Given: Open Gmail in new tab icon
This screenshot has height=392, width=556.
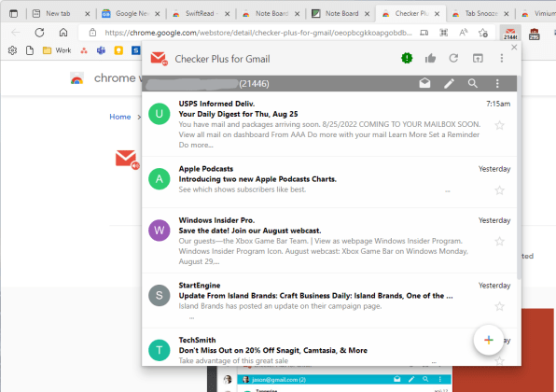Looking at the screenshot, I should click(478, 58).
